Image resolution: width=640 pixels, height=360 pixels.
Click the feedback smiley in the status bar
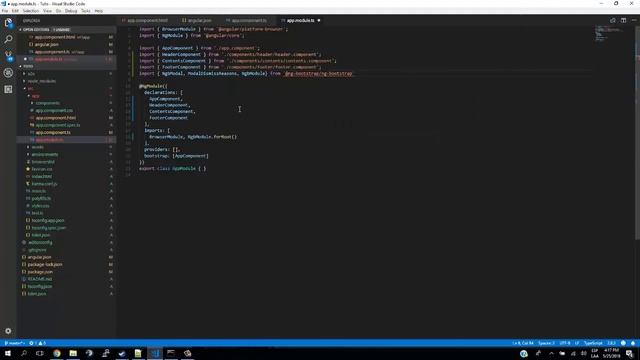tap(623, 343)
